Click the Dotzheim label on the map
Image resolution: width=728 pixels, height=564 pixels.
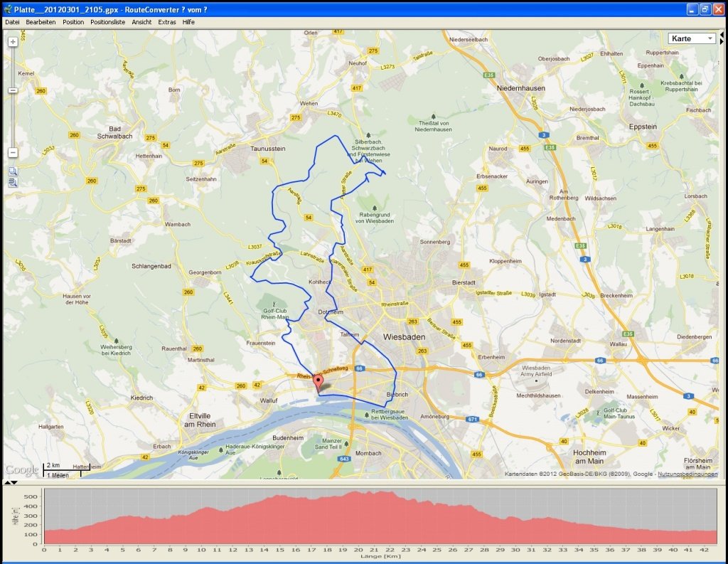[x=331, y=312]
